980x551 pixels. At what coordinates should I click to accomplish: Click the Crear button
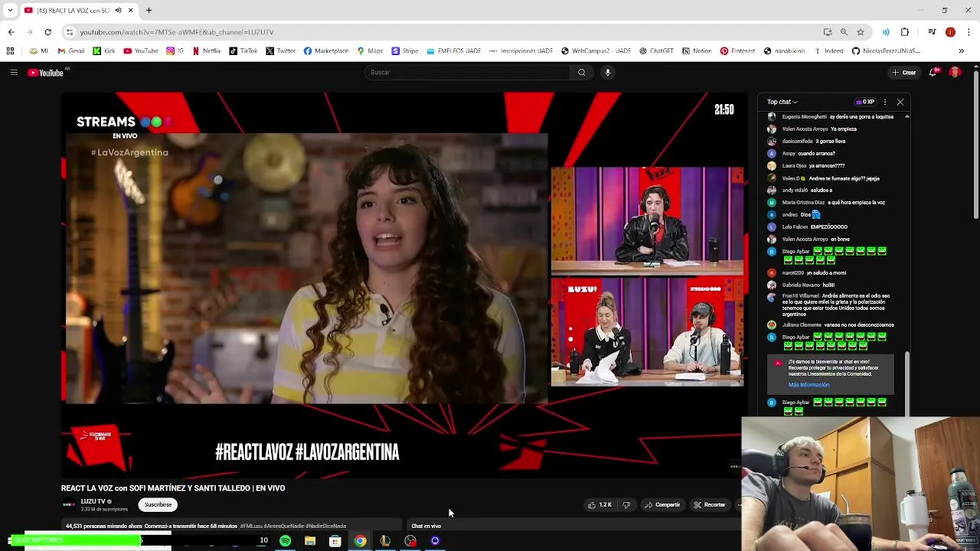coord(904,73)
